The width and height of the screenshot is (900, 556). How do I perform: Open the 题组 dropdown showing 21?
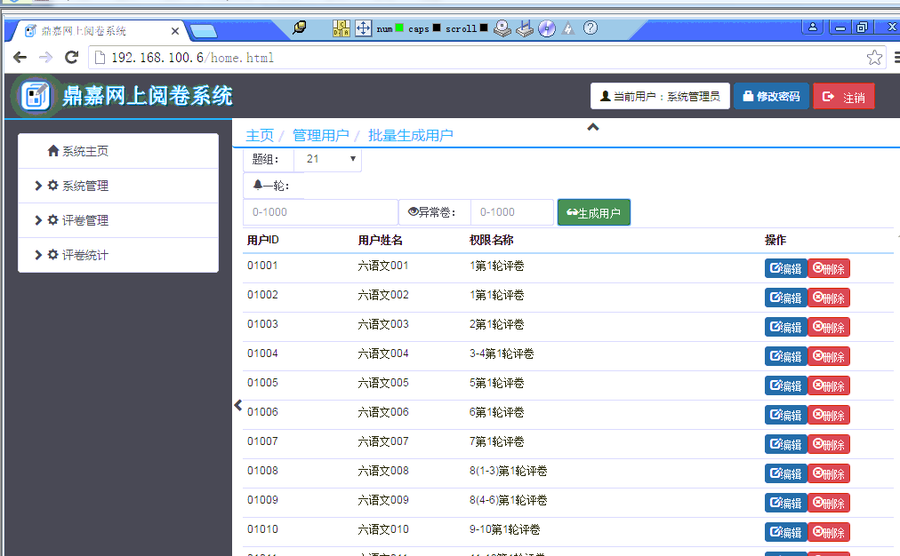(328, 159)
